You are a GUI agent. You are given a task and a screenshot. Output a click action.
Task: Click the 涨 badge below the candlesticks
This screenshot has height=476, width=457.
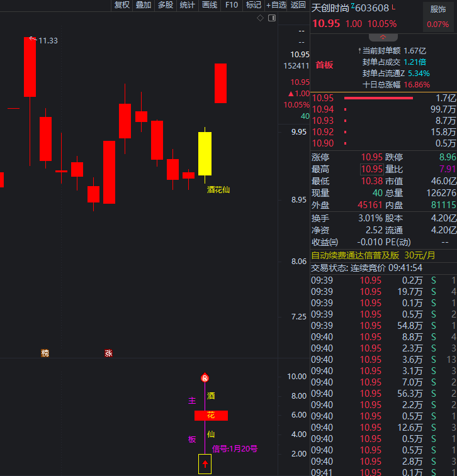pyautogui.click(x=108, y=353)
